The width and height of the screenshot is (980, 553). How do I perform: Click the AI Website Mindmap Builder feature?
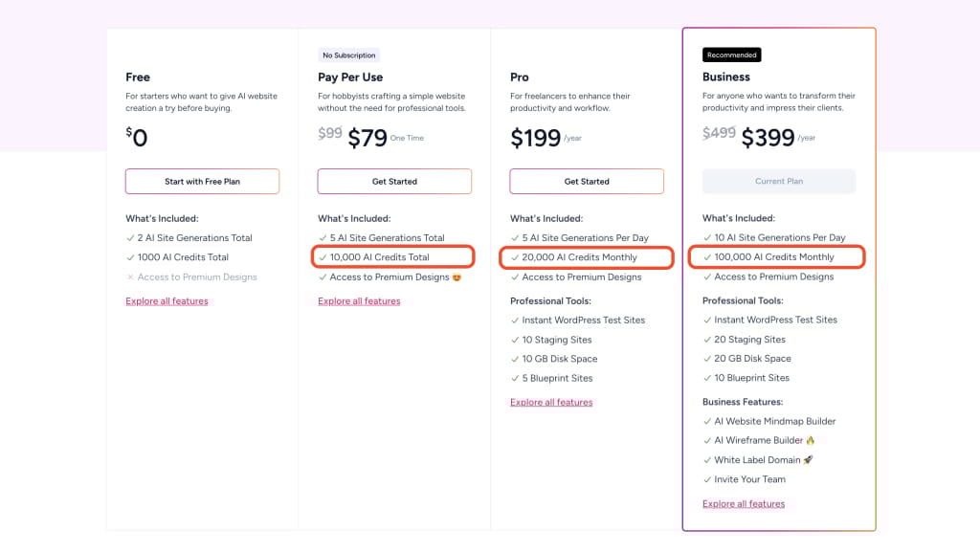(774, 421)
